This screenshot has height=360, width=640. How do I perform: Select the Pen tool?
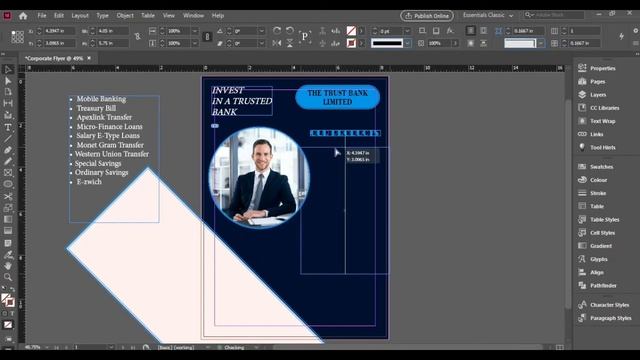click(x=8, y=150)
